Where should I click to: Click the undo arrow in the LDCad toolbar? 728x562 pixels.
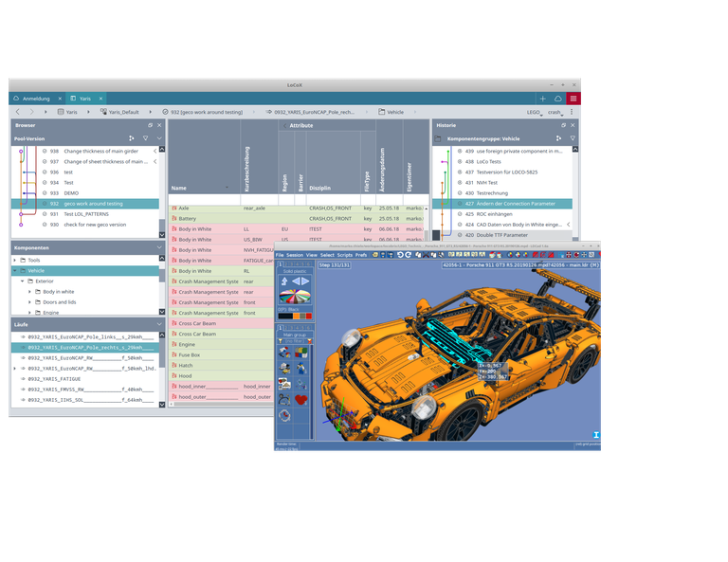click(x=400, y=255)
